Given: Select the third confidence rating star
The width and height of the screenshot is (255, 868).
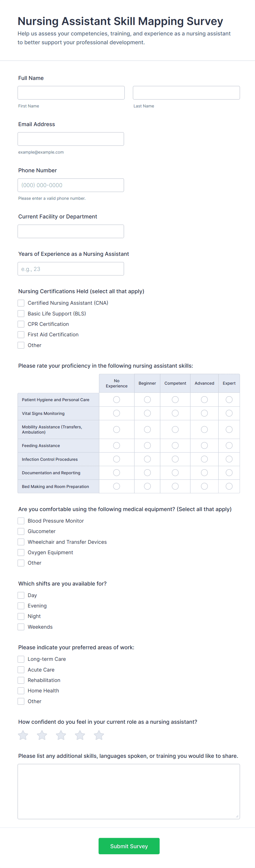Looking at the screenshot, I should (61, 735).
